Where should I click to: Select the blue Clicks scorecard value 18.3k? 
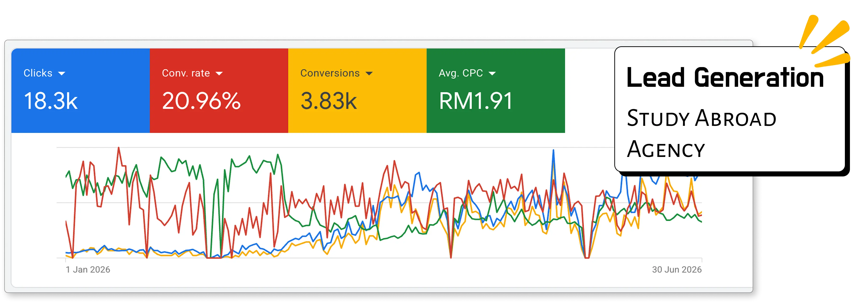click(51, 101)
